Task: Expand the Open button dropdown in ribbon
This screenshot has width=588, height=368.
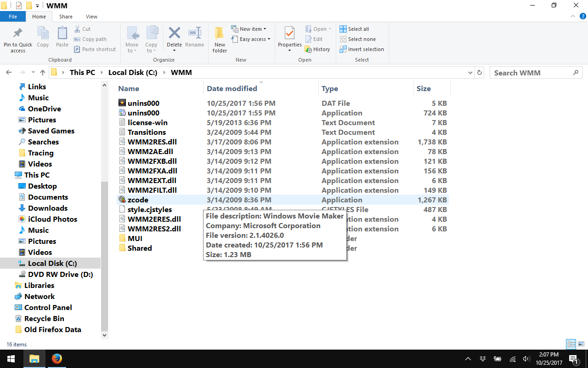Action: pos(330,29)
